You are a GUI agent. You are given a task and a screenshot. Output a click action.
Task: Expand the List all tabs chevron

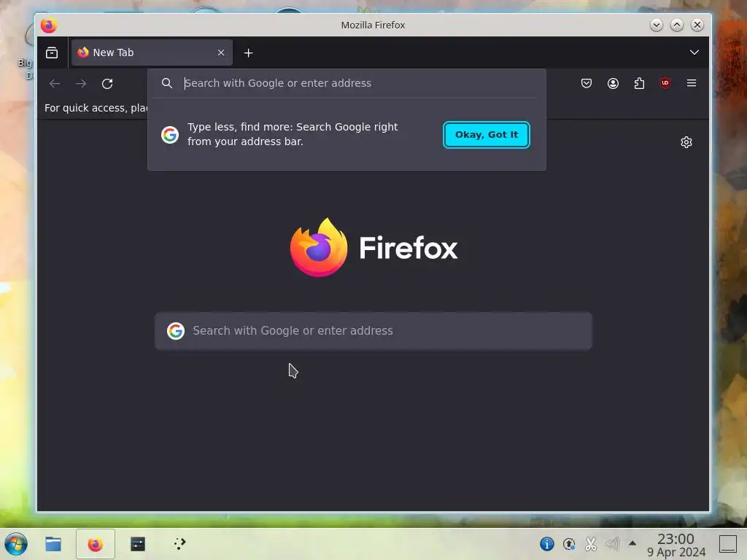[x=694, y=52]
